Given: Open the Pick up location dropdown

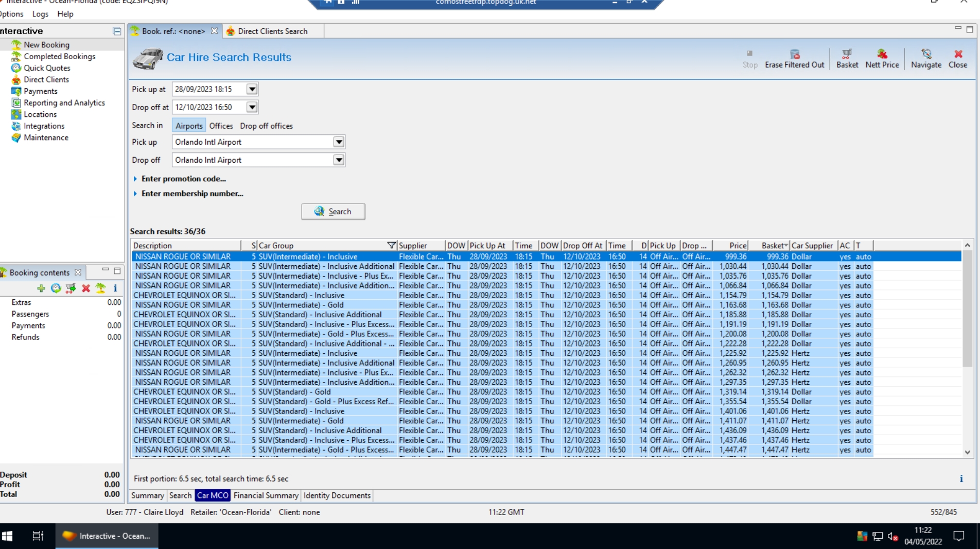Looking at the screenshot, I should [339, 142].
